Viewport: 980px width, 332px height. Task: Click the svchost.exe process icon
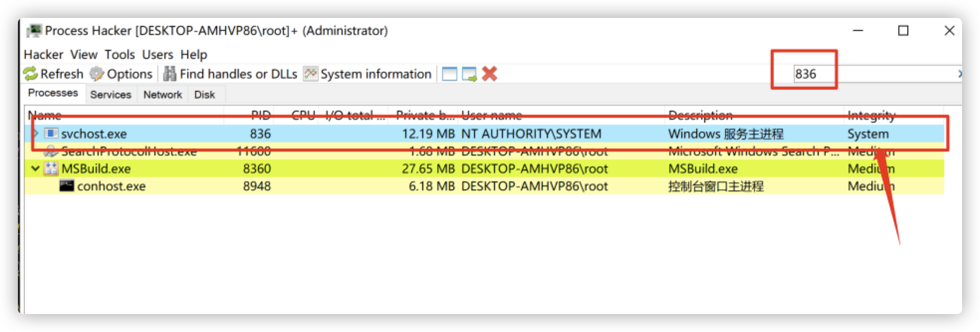click(51, 133)
